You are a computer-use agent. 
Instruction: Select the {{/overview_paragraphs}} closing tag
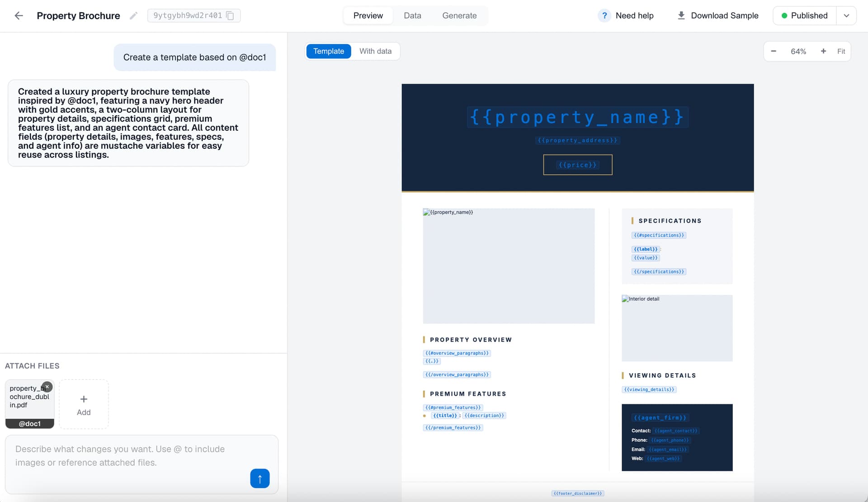point(457,374)
